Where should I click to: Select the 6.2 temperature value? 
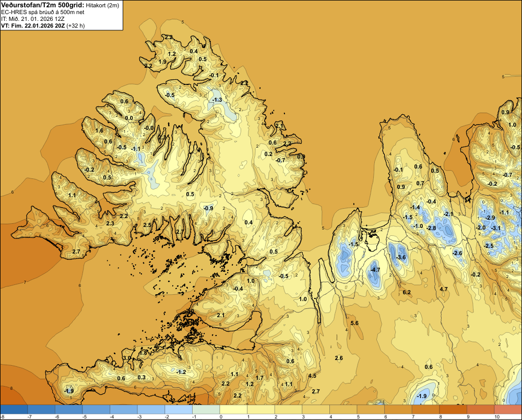point(407,292)
